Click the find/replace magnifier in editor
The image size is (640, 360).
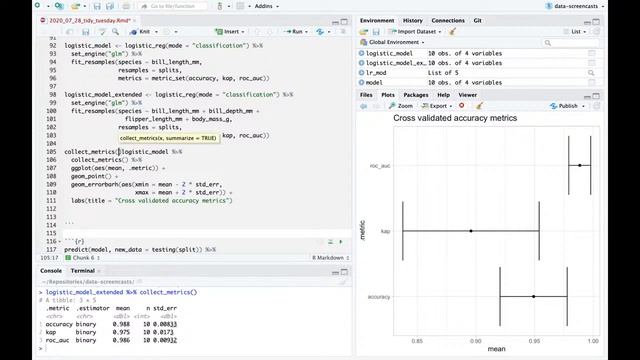116,31
